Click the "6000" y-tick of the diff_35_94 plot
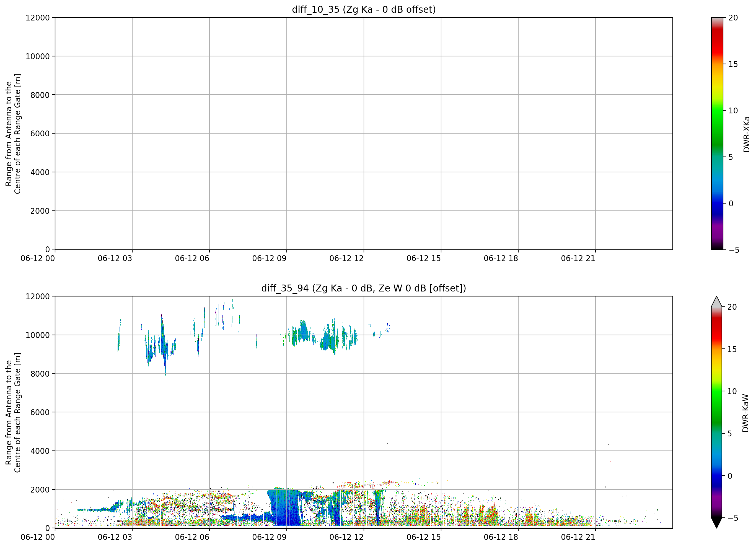756x547 pixels. [40, 412]
